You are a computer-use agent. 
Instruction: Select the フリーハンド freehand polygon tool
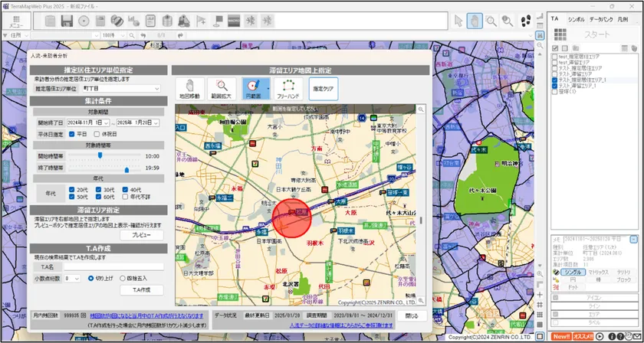click(x=288, y=89)
